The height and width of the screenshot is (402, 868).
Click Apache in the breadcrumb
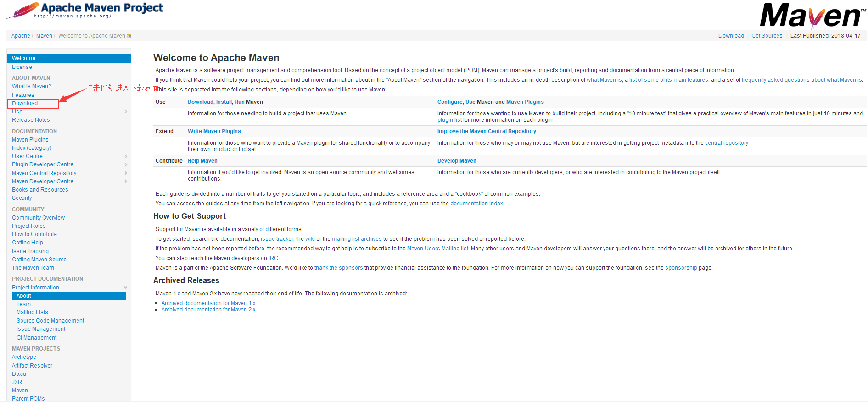21,36
